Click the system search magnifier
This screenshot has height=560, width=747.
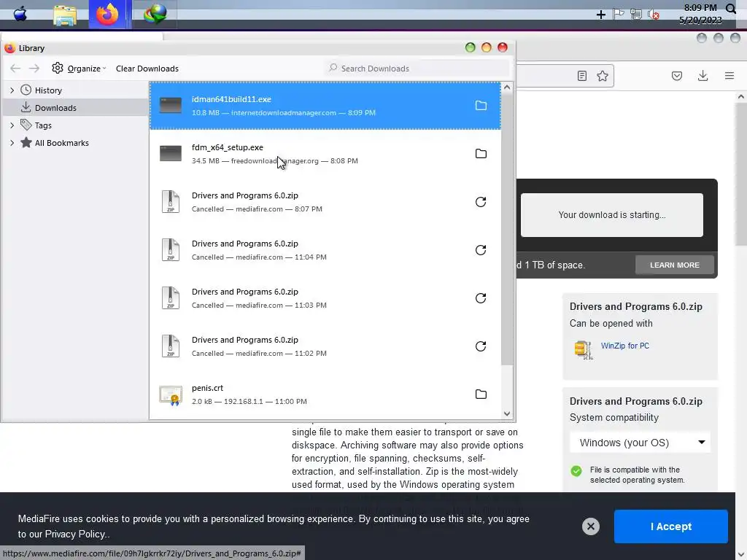point(731,9)
